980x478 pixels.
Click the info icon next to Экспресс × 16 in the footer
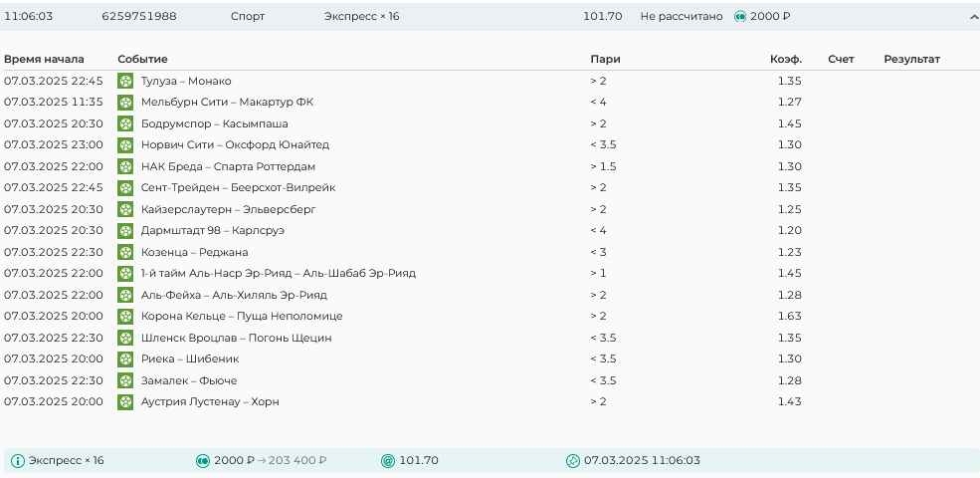pyautogui.click(x=18, y=461)
